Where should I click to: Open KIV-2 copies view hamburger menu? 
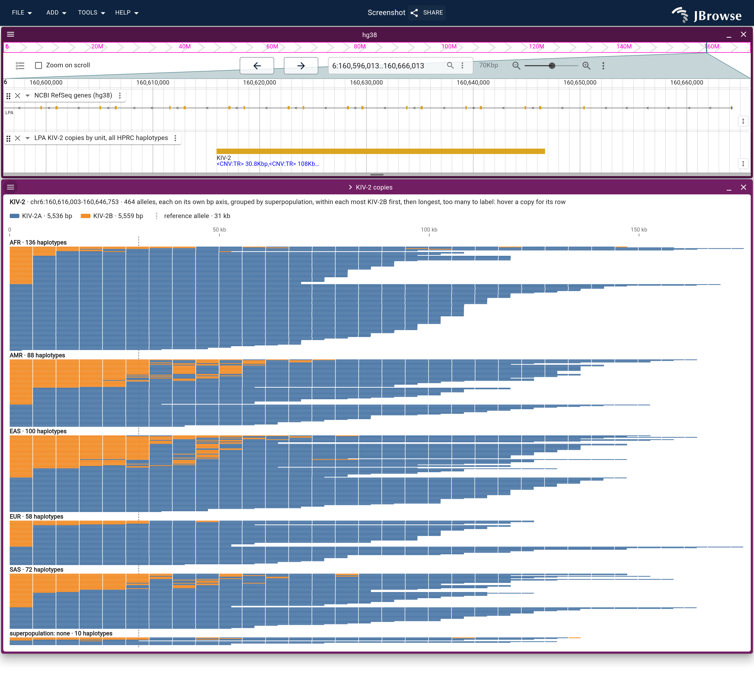[11, 187]
